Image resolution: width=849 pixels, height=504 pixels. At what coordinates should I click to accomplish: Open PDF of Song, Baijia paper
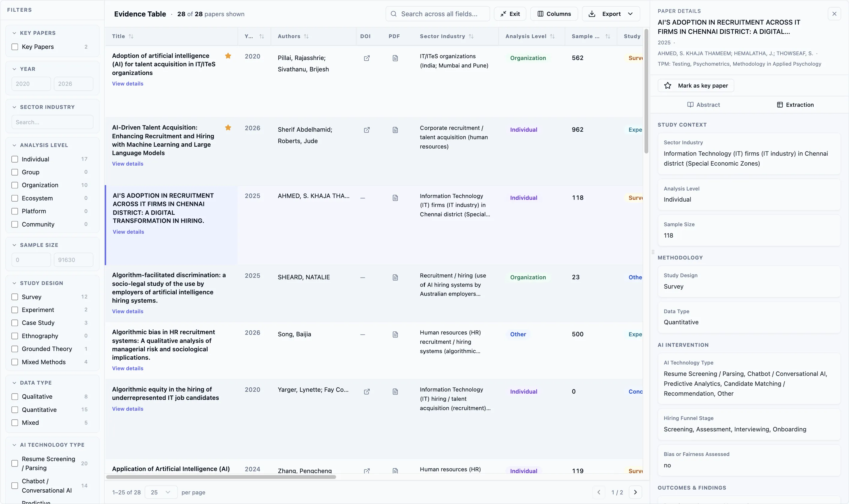(395, 334)
